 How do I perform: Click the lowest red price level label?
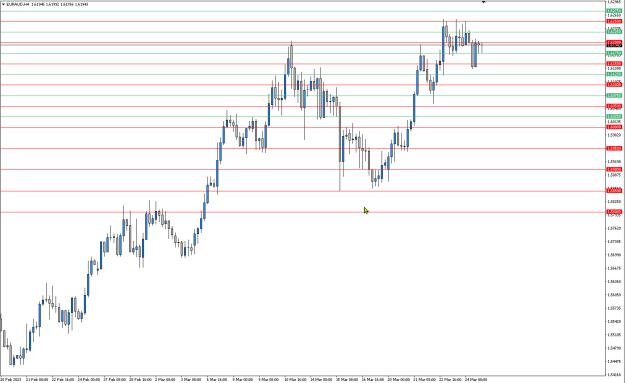(613, 212)
